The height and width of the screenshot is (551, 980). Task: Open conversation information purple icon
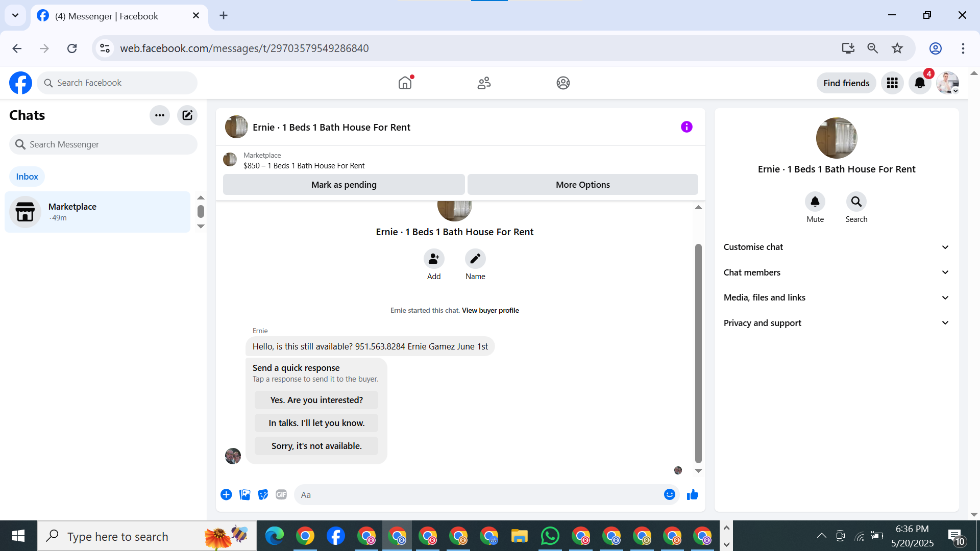click(687, 127)
